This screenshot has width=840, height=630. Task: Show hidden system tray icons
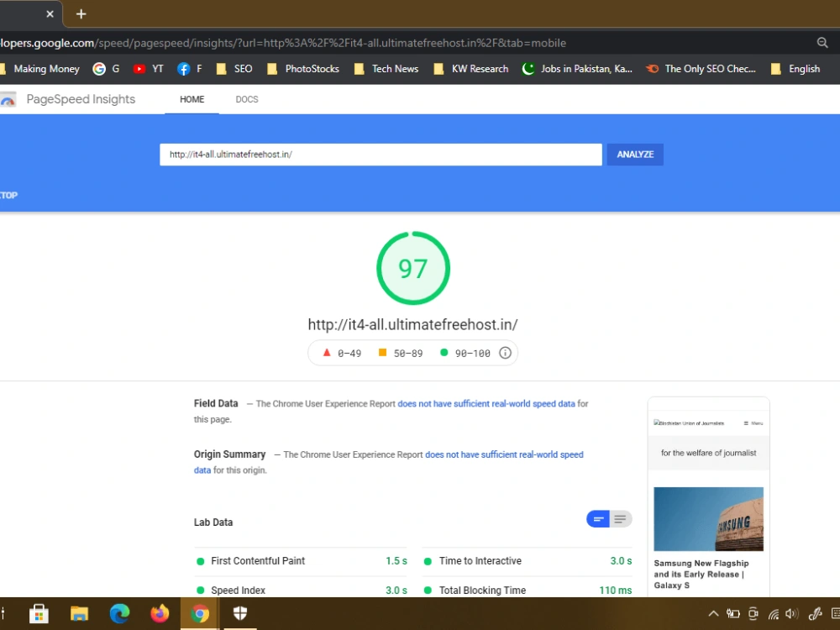[713, 614]
